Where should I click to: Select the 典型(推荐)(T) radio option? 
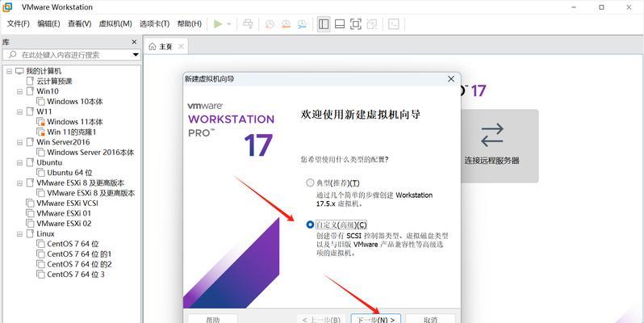(310, 182)
